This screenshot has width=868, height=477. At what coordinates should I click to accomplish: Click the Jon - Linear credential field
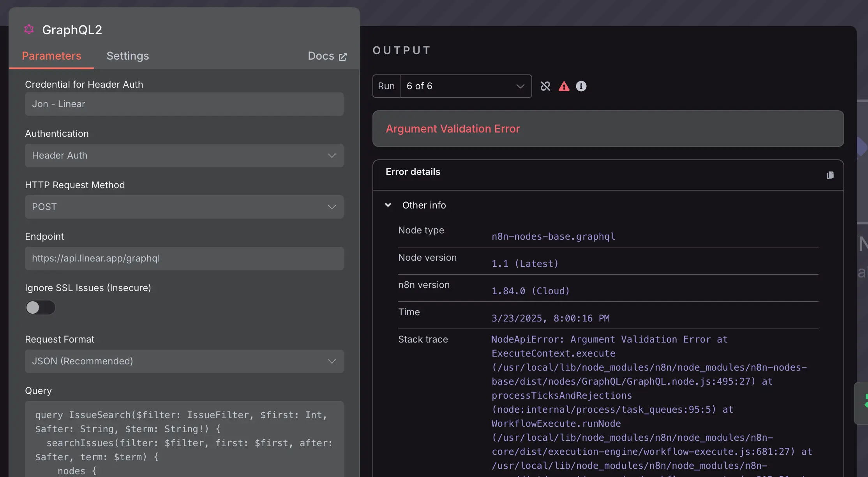(x=184, y=104)
